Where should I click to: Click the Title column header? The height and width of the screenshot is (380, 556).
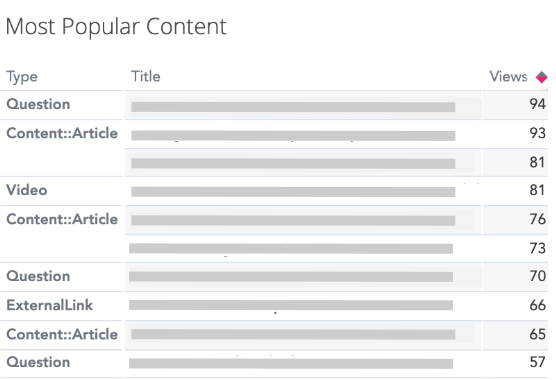pos(145,77)
